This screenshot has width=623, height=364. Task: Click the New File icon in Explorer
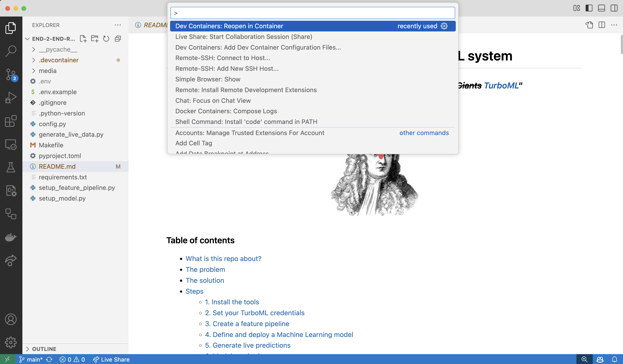[83, 39]
